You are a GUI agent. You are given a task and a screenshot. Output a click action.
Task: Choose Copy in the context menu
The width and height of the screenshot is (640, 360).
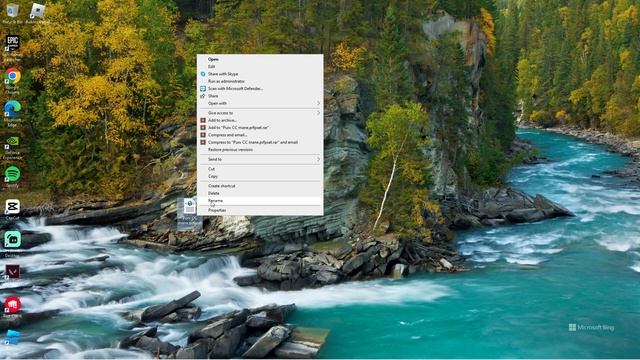[x=260, y=176]
